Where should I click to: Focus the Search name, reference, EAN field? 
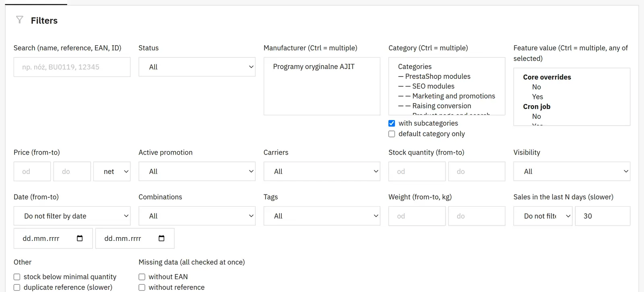pos(72,67)
